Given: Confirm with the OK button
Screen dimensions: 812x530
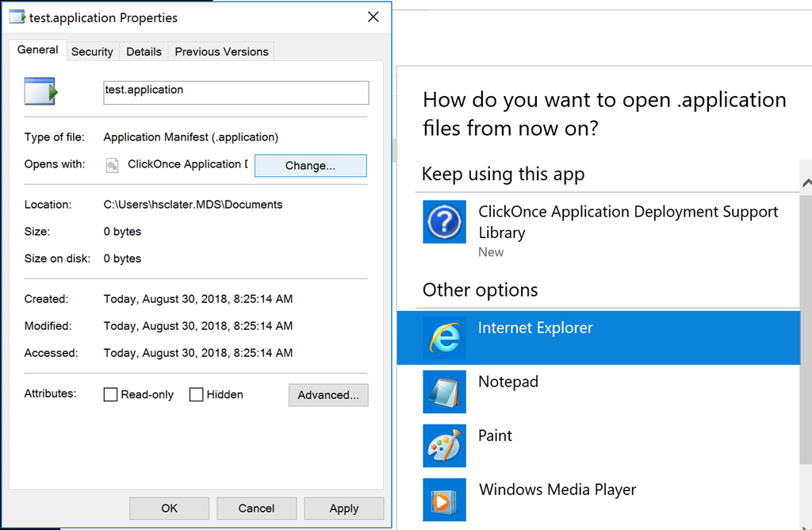Looking at the screenshot, I should pyautogui.click(x=169, y=509).
